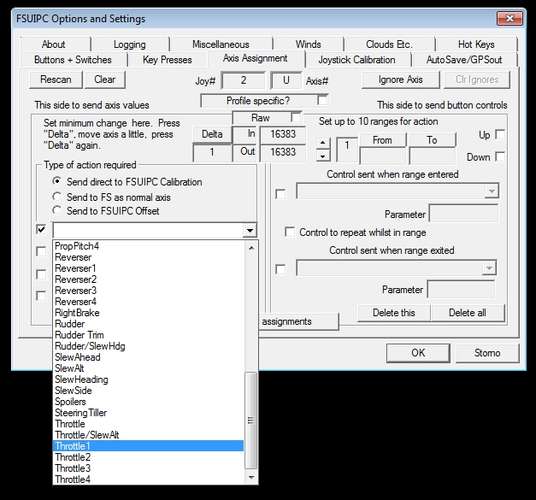Open the Logging tab
The width and height of the screenshot is (536, 500).
pyautogui.click(x=130, y=44)
